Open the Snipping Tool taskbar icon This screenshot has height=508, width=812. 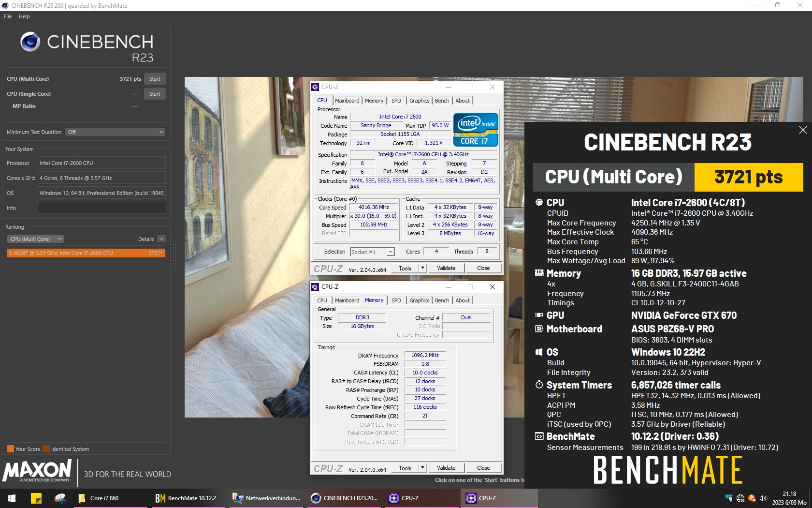point(60,498)
